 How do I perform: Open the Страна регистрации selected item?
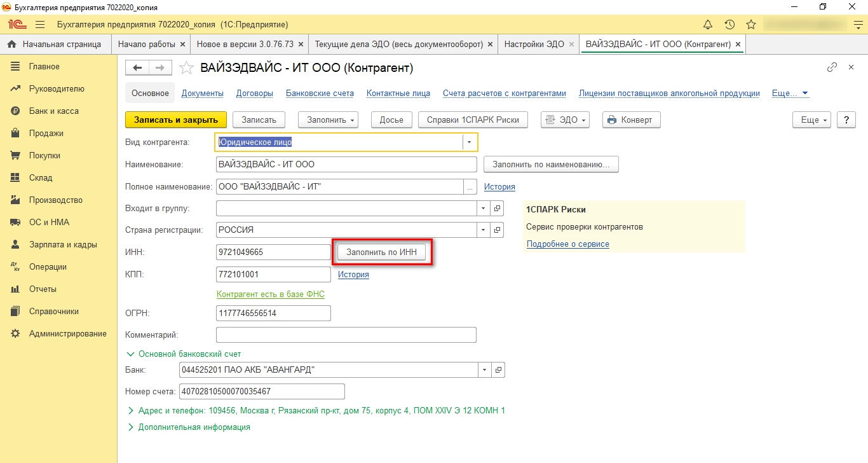coord(498,230)
